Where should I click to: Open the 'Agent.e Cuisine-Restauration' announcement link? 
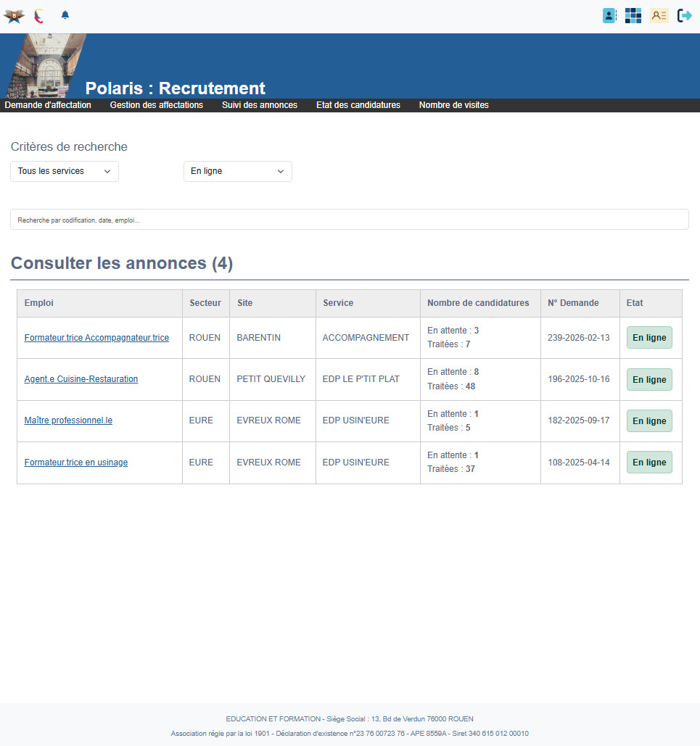coord(81,379)
